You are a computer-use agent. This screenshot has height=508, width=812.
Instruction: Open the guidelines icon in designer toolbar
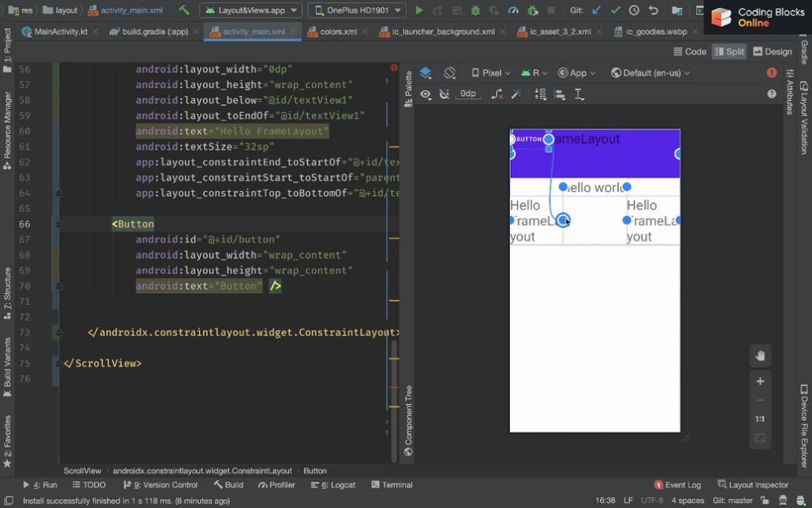coord(579,93)
